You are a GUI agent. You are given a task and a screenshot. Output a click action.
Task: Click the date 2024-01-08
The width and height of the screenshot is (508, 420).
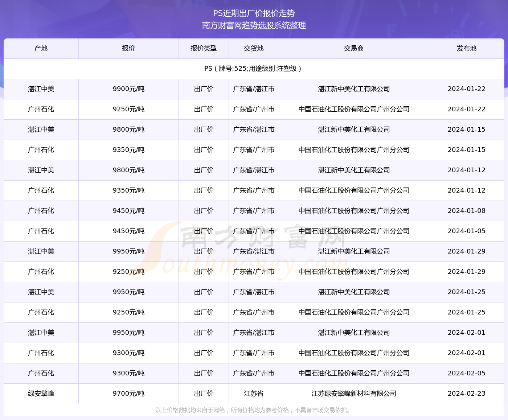pos(466,211)
